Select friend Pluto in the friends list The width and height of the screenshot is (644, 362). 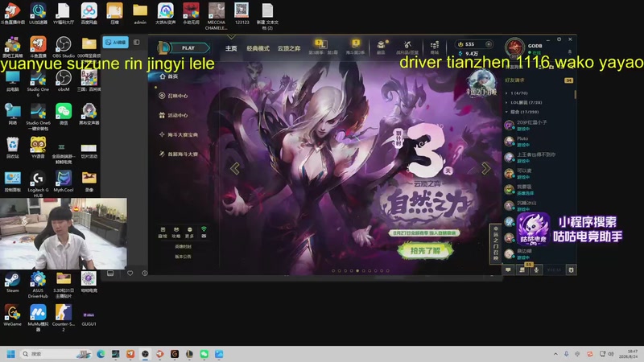[539, 142]
